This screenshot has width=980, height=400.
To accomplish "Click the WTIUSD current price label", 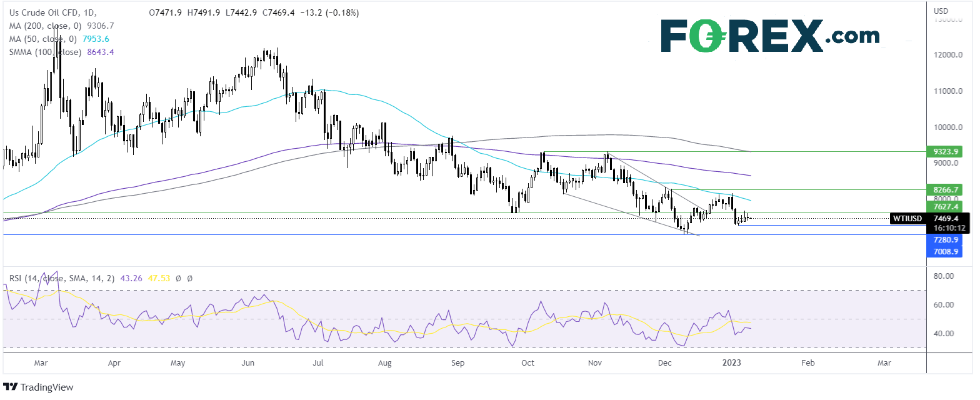I will 929,218.
